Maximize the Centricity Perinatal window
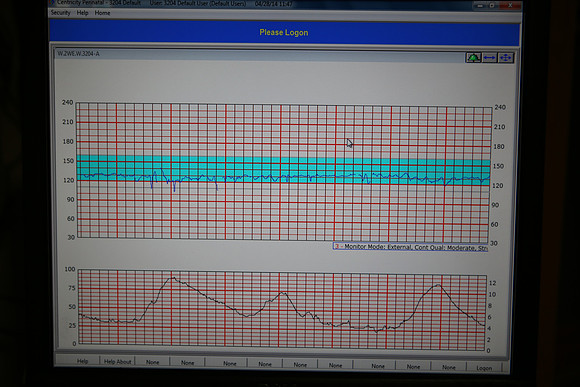The image size is (580, 387). tap(492, 5)
